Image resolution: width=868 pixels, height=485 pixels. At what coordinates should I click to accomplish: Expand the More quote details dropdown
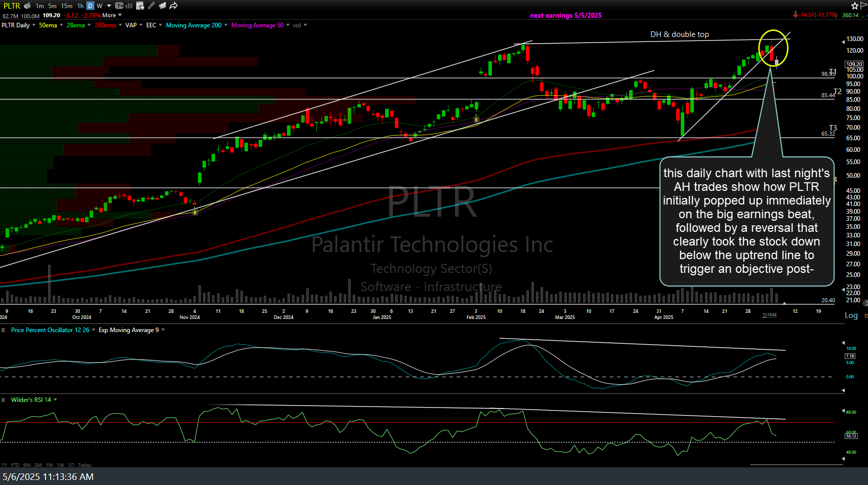[x=112, y=15]
